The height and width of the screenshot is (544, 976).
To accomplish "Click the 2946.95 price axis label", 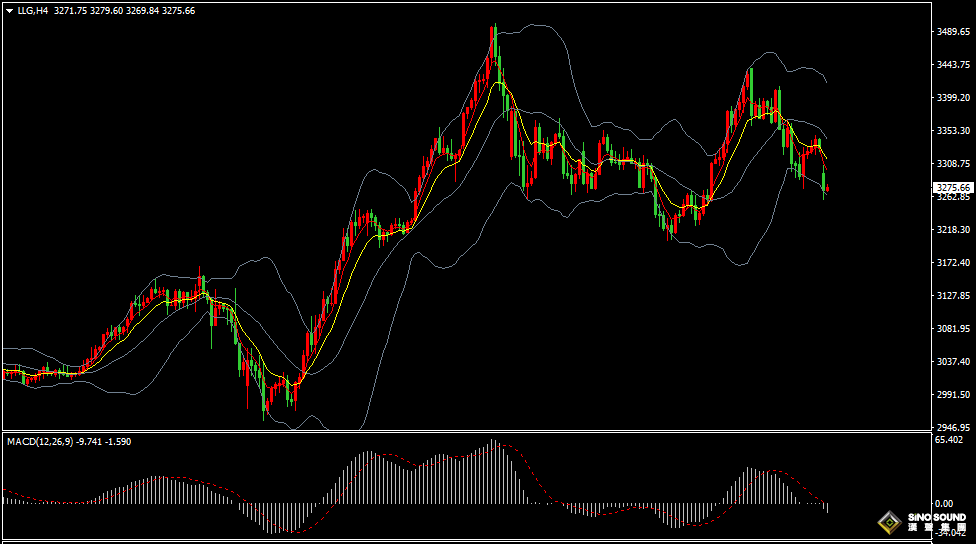I will coord(953,427).
